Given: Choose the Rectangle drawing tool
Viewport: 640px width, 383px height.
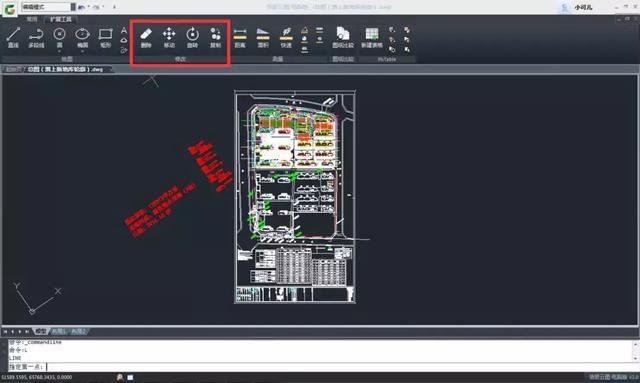Looking at the screenshot, I should tap(105, 38).
